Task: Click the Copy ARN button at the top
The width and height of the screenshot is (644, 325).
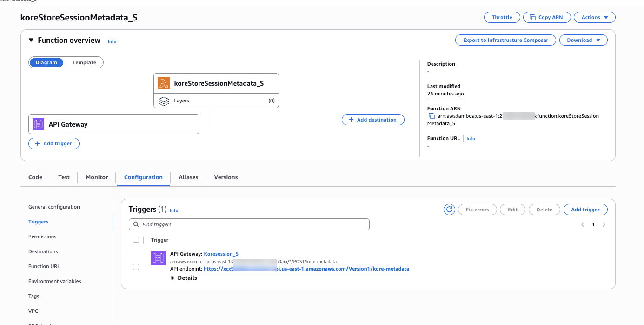Action: click(x=547, y=17)
